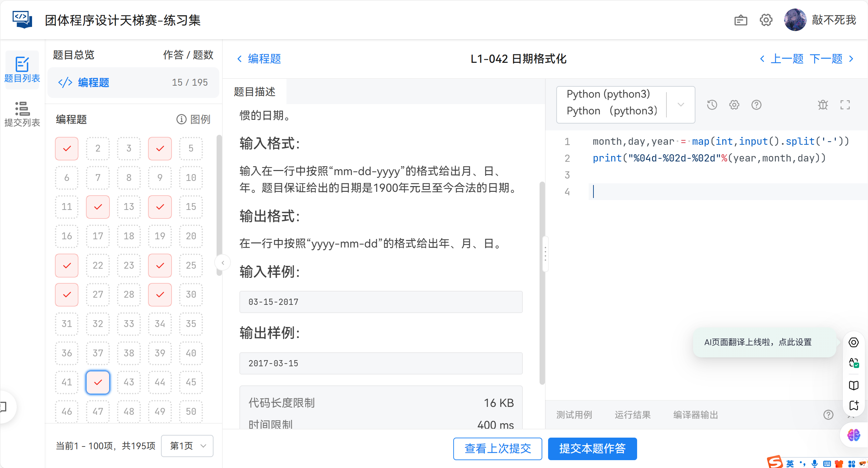Open the backpack icon in the top bar

coord(740,20)
